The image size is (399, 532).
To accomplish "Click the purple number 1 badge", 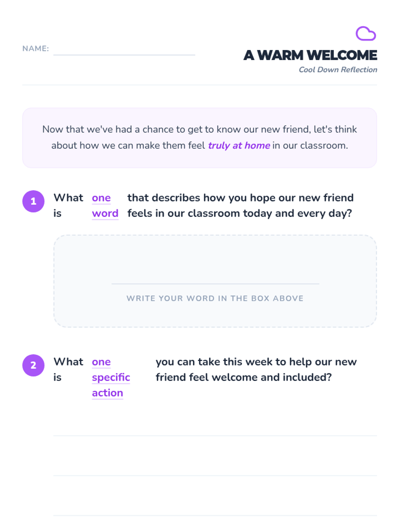I will point(33,201).
